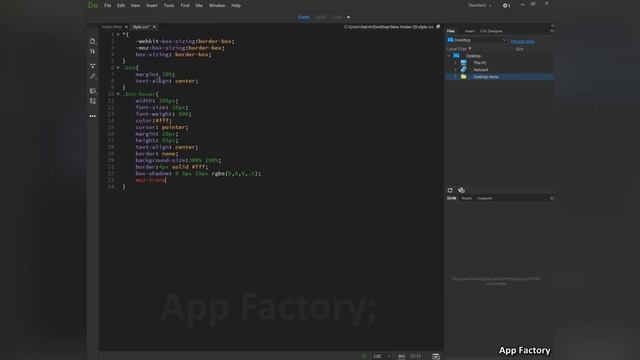This screenshot has width=640, height=360.
Task: Click the green status indicator in status bar
Action: click(x=364, y=356)
